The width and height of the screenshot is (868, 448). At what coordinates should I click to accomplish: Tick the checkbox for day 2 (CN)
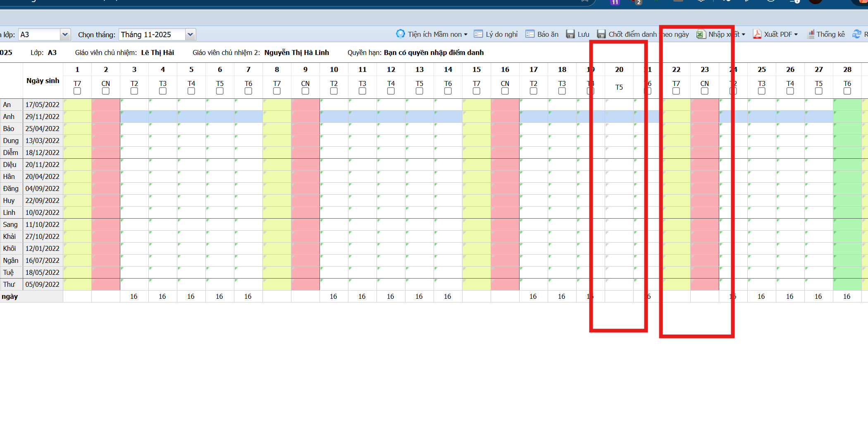click(x=106, y=91)
